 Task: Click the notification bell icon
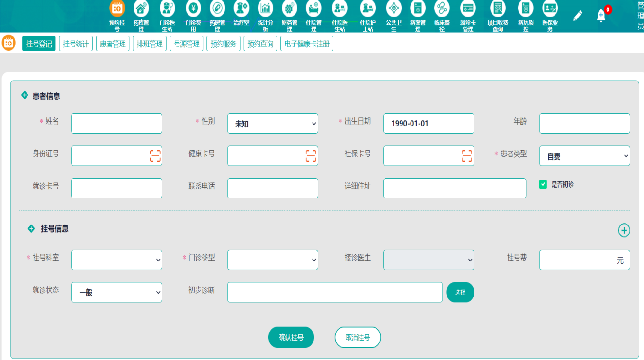click(x=601, y=16)
